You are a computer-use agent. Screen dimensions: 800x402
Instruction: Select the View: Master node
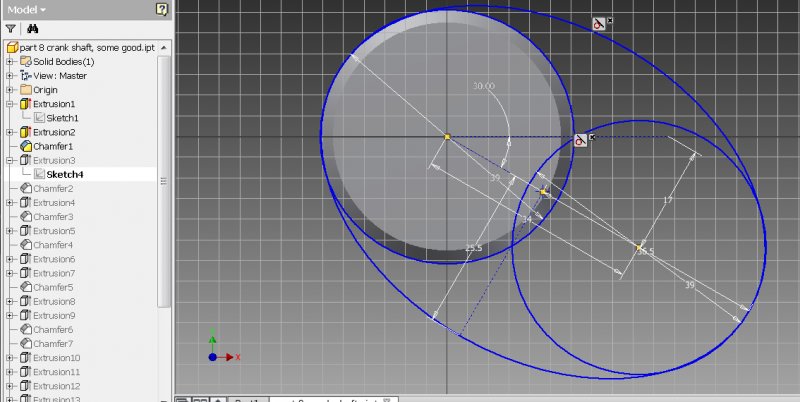60,76
